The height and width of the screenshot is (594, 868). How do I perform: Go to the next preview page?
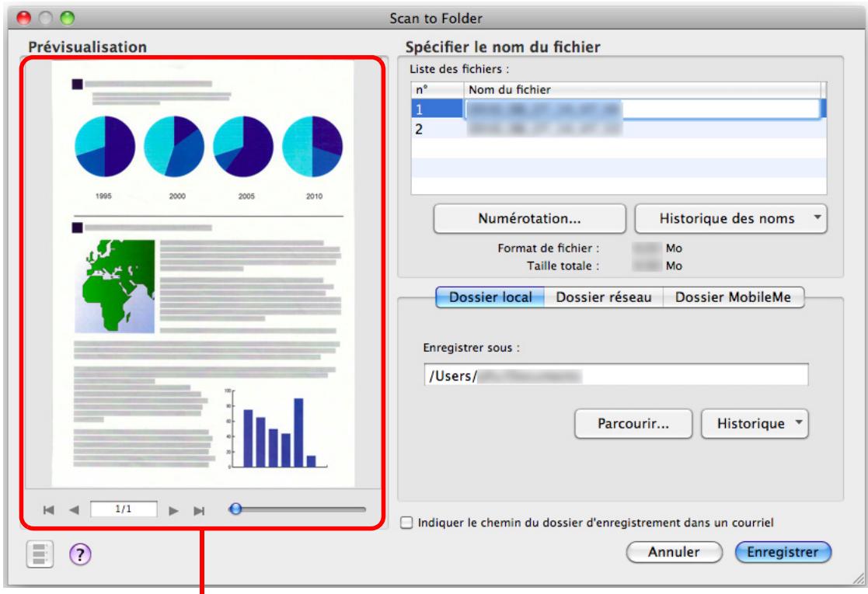coord(173,510)
